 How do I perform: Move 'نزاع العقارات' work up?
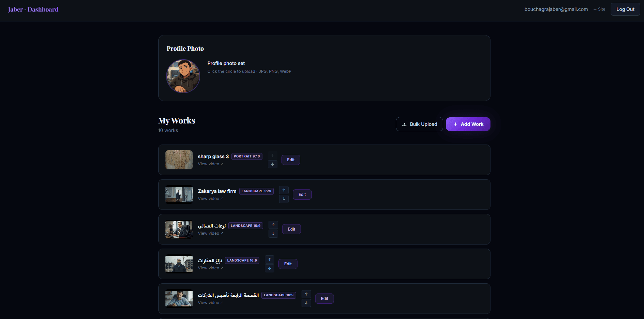pyautogui.click(x=270, y=259)
